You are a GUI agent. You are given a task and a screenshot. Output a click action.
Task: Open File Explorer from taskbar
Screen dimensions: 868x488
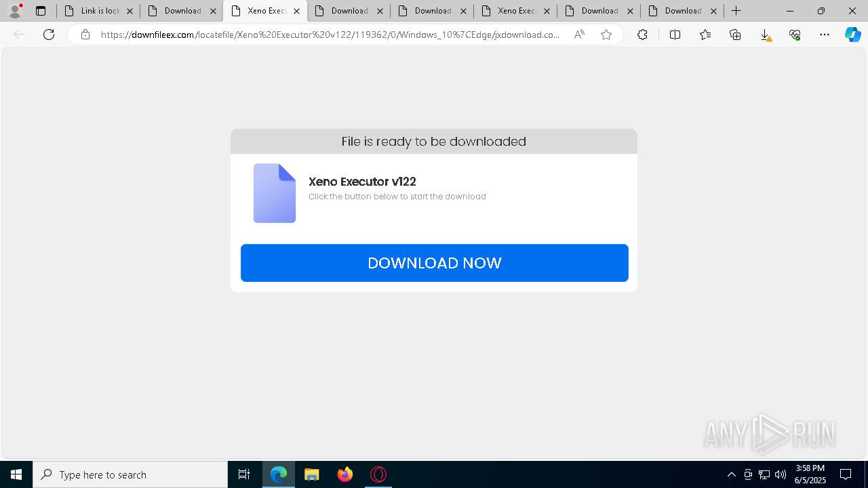click(312, 474)
